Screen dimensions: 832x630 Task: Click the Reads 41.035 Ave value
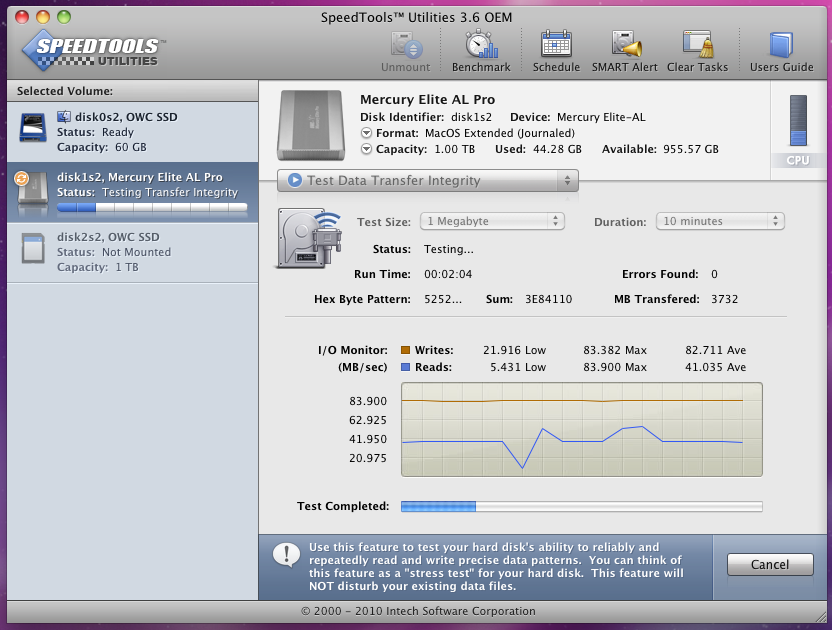(x=715, y=367)
